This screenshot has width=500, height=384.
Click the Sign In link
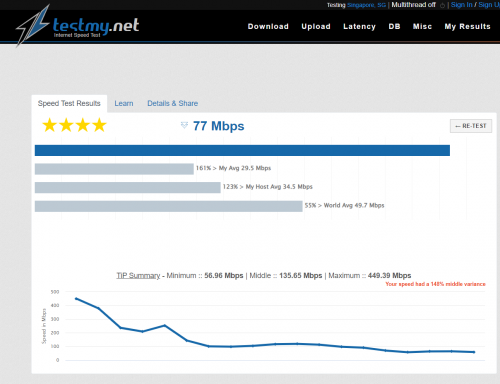point(461,5)
